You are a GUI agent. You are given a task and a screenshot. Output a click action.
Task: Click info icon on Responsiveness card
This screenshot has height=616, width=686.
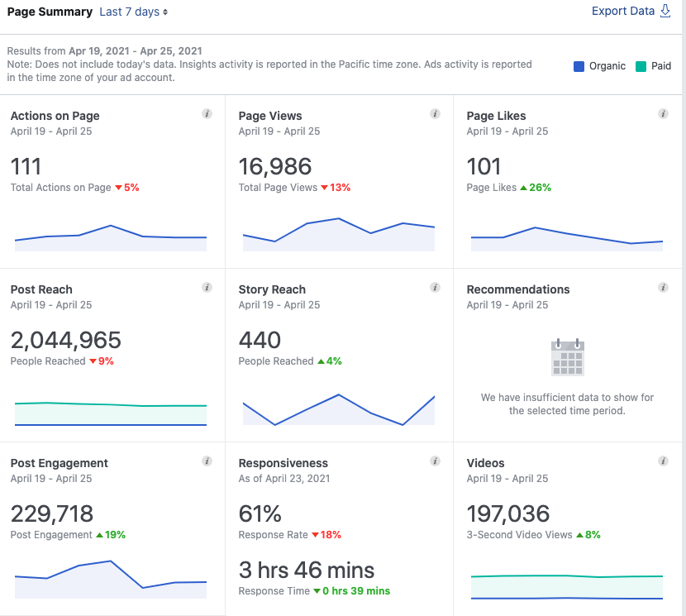[x=435, y=461]
